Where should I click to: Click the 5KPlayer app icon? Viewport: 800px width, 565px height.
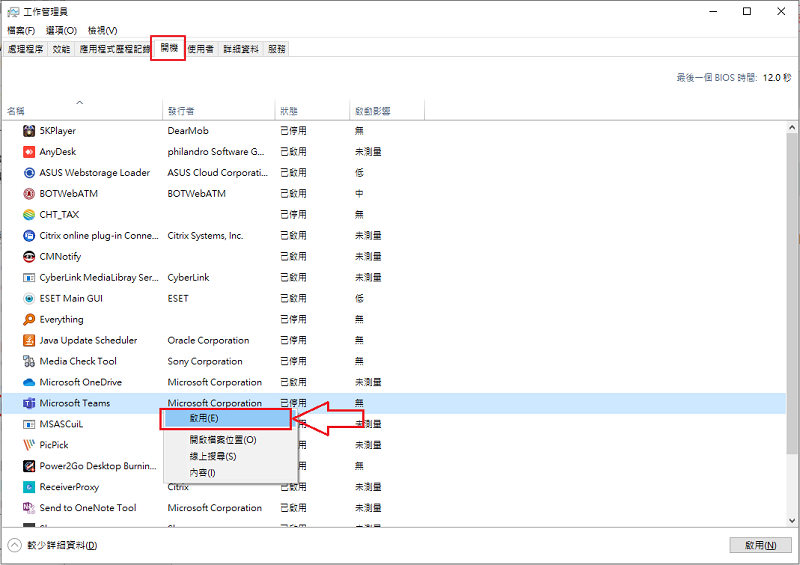29,131
